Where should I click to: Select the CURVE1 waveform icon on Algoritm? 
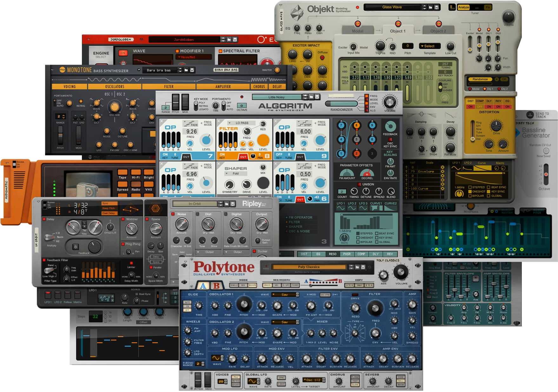[x=376, y=208]
